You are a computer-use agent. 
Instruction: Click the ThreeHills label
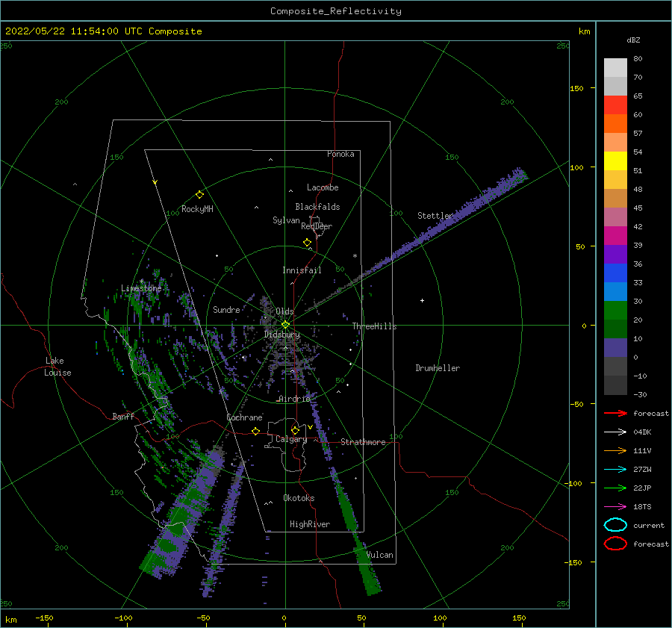[x=374, y=326]
